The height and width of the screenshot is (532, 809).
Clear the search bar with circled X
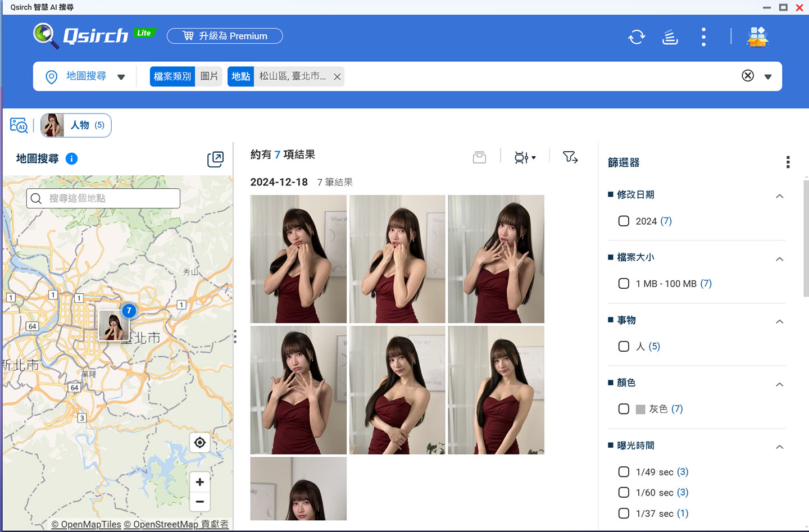(x=748, y=76)
